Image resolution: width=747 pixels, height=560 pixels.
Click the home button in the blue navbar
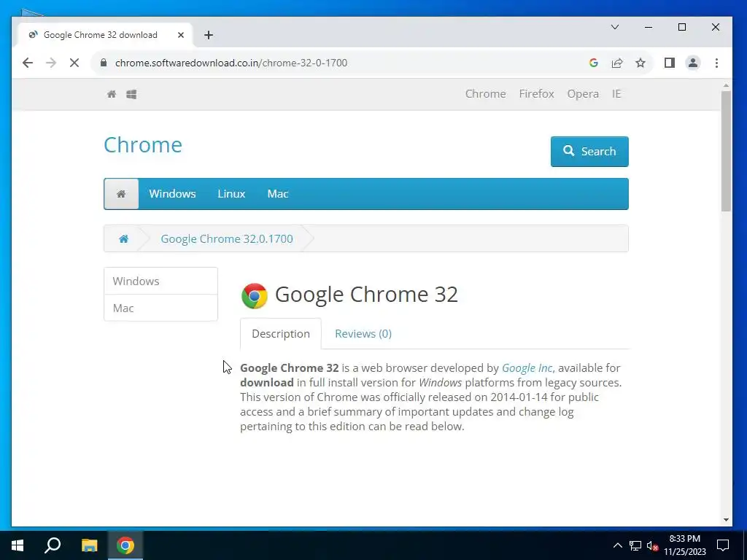[121, 194]
